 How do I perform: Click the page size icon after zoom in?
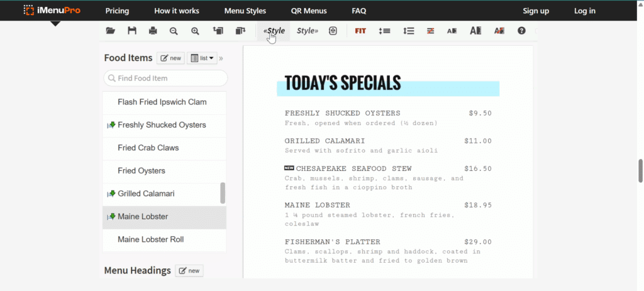click(x=218, y=31)
